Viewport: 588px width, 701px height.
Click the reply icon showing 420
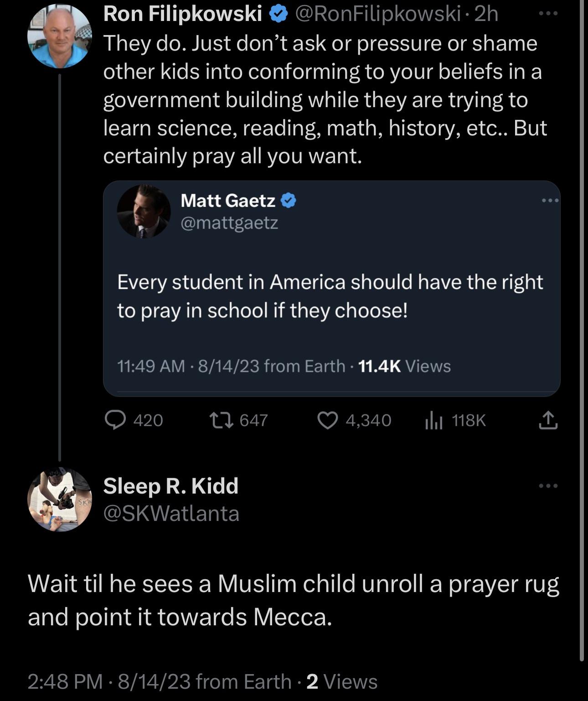tap(115, 420)
